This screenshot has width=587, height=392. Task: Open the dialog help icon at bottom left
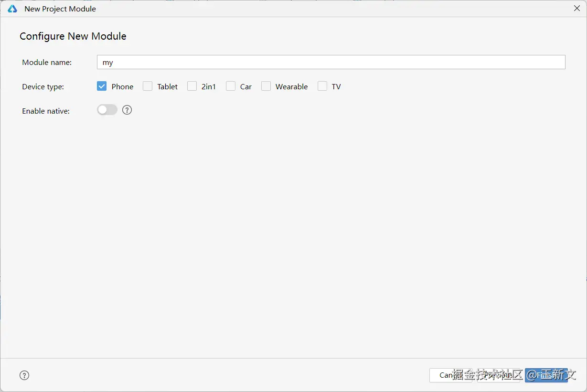pos(24,375)
